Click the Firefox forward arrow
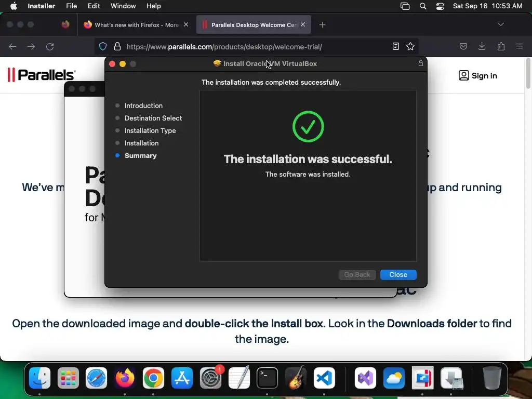This screenshot has width=532, height=399. tap(31, 46)
